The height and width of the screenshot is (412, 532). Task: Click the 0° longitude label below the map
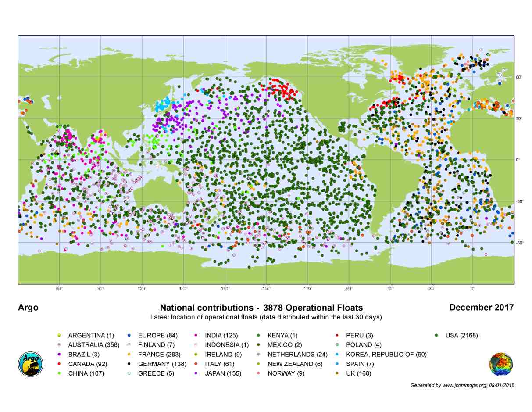tap(473, 289)
